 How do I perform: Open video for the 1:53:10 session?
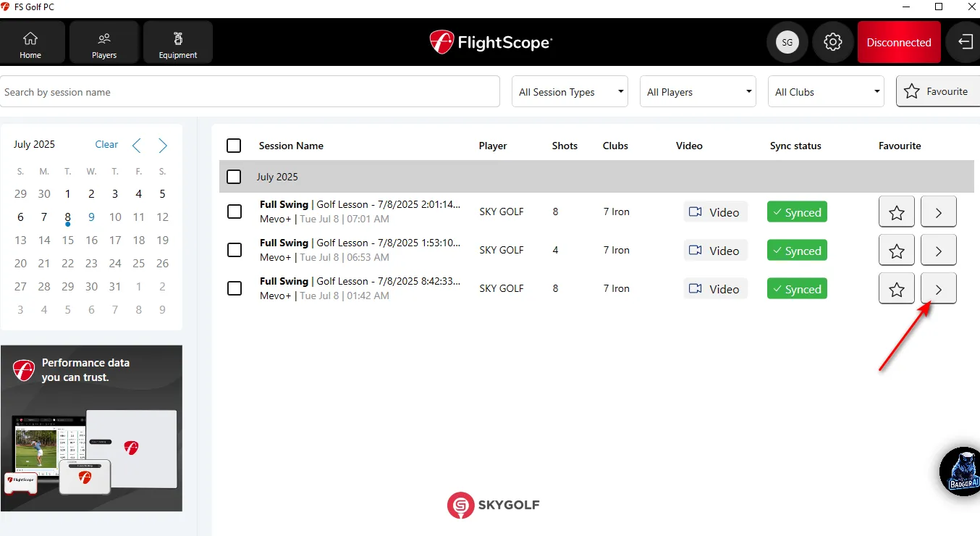(x=715, y=251)
